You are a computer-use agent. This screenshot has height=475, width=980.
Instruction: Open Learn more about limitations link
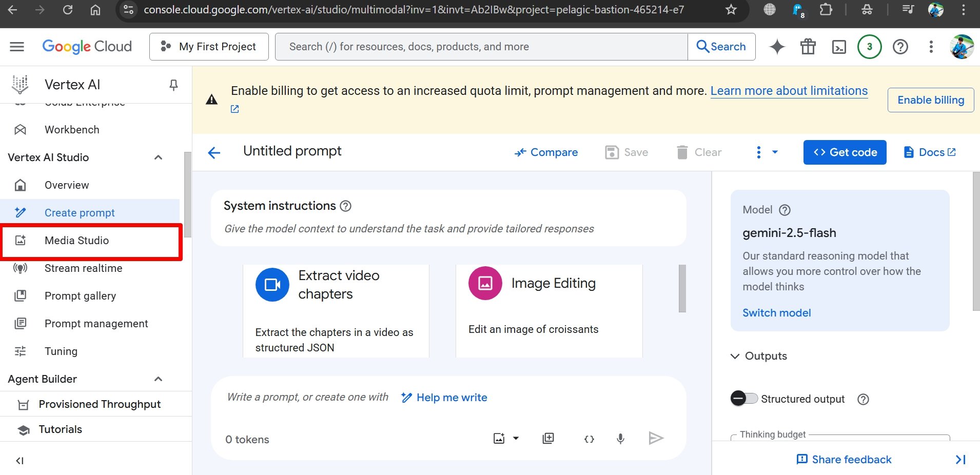click(x=789, y=91)
